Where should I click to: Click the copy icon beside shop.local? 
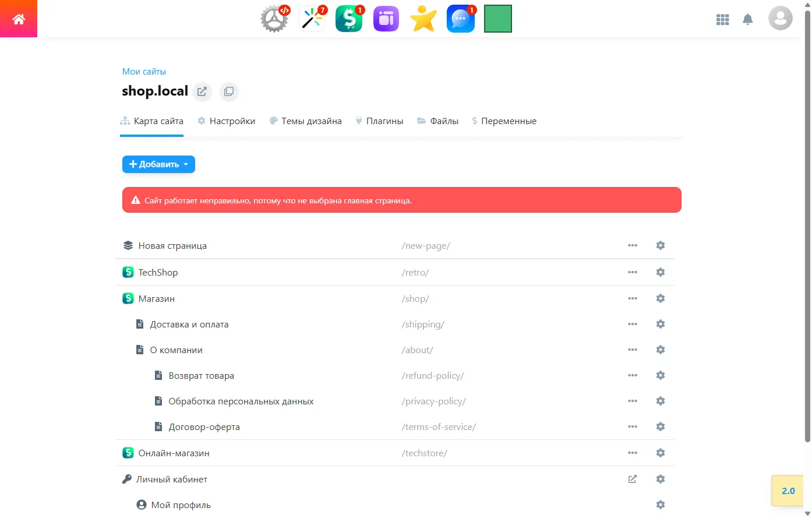(x=229, y=91)
